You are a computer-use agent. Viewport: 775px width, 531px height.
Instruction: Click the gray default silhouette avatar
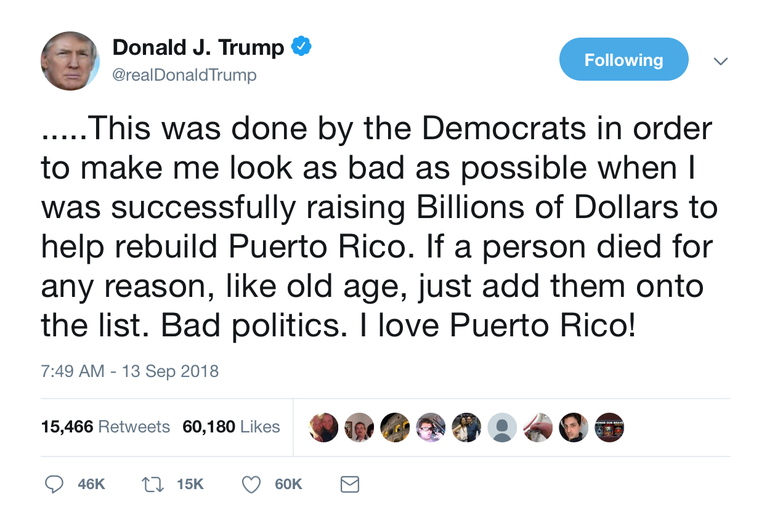click(502, 427)
